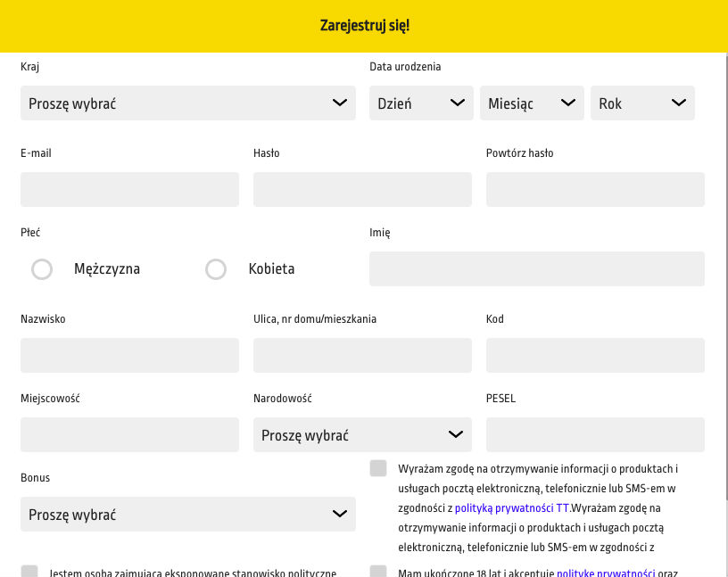Select the Kobieta radio button
Image resolution: width=728 pixels, height=577 pixels.
click(x=216, y=269)
